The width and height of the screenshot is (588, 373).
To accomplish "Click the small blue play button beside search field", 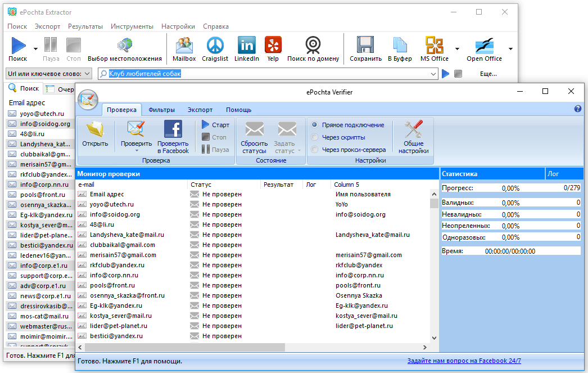I will pos(446,74).
